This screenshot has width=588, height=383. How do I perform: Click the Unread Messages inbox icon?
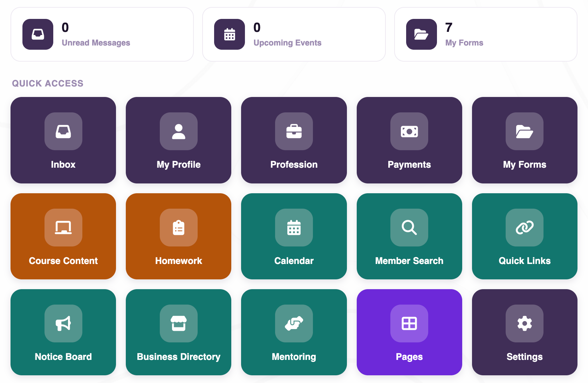(38, 34)
